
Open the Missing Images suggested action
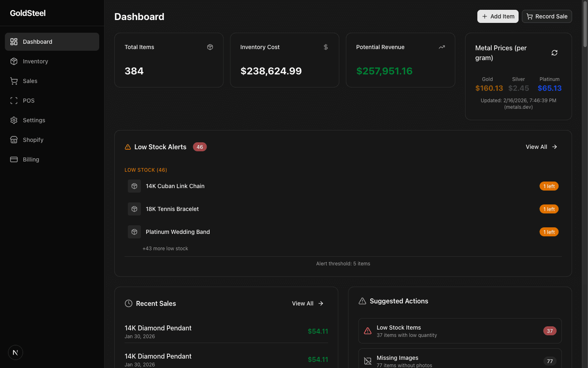460,360
